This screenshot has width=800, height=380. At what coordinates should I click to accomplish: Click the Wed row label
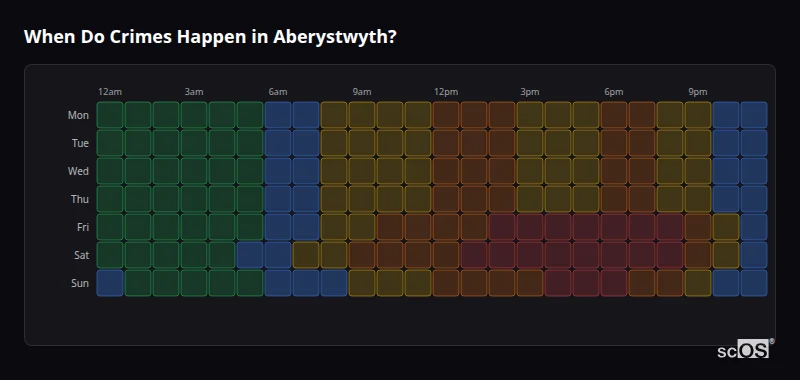tap(78, 171)
